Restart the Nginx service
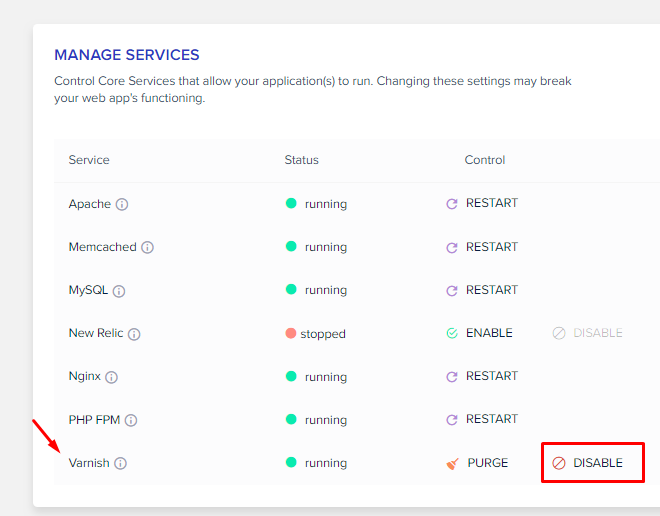Viewport: 660px width, 516px height. [482, 376]
